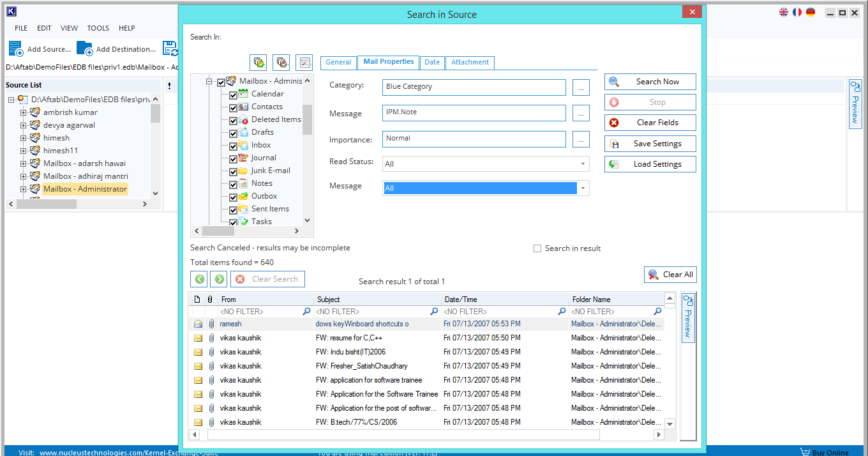Click the Journal folder icon in tree
This screenshot has width=868, height=456.
pos(243,158)
